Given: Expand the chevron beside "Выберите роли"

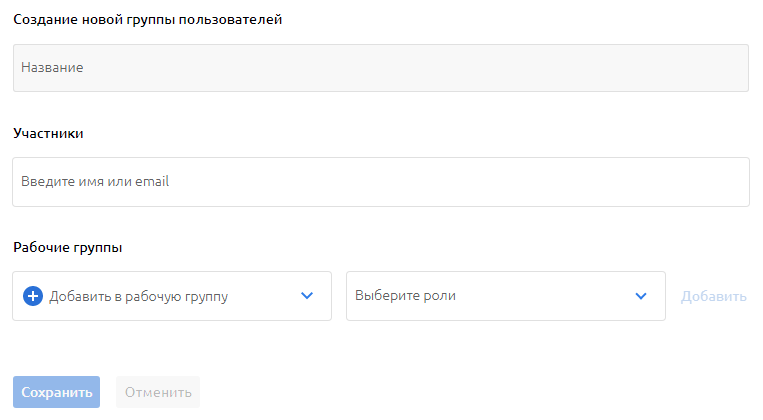Looking at the screenshot, I should 641,296.
